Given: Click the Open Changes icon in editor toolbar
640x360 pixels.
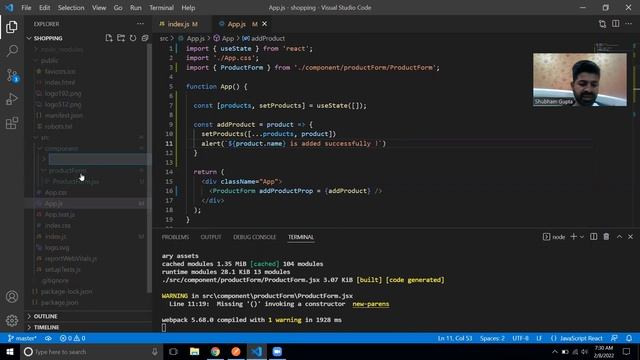Looking at the screenshot, I should pos(602,24).
